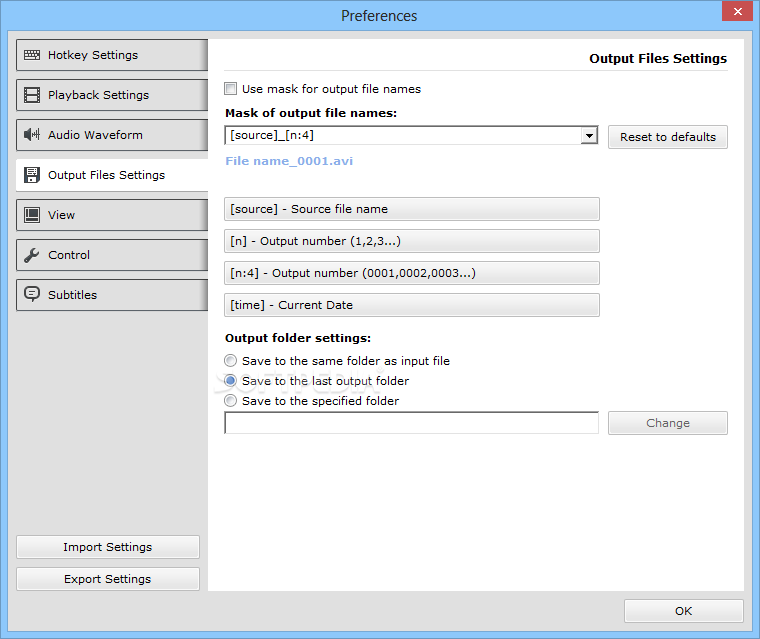Click the Change folder button
The image size is (760, 639).
668,423
